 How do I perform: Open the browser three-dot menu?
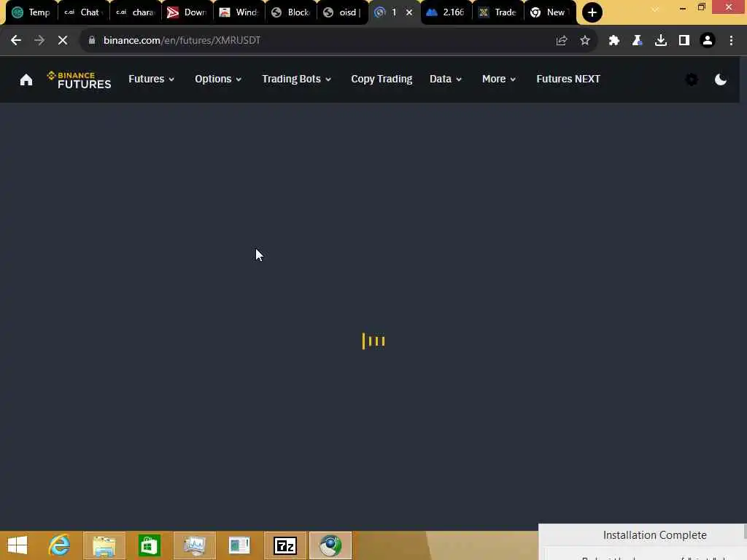pyautogui.click(x=731, y=41)
